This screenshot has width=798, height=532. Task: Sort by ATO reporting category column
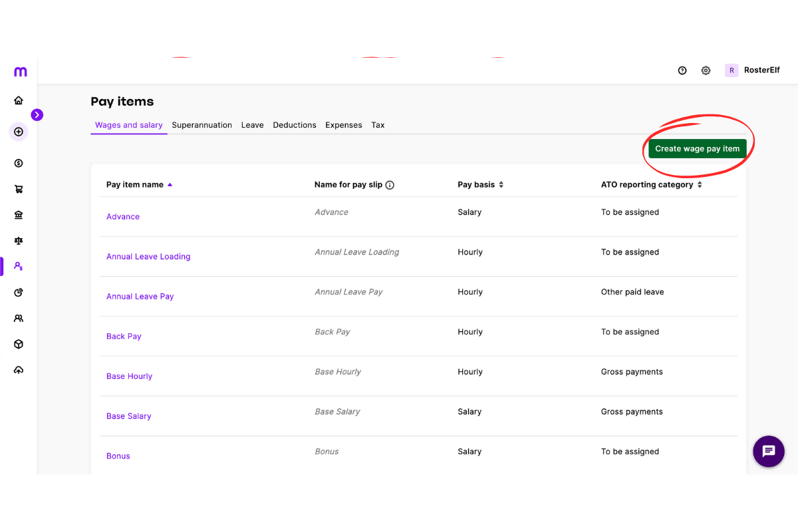tap(650, 184)
